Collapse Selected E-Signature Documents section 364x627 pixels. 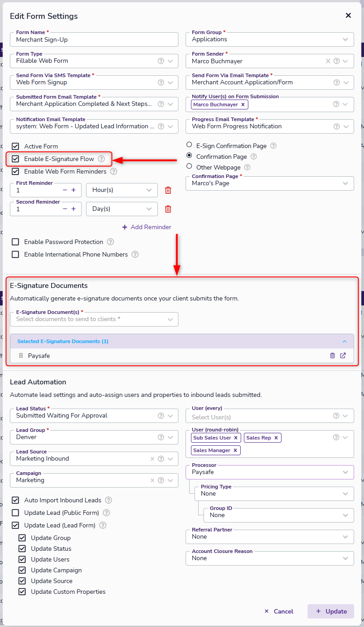[344, 341]
